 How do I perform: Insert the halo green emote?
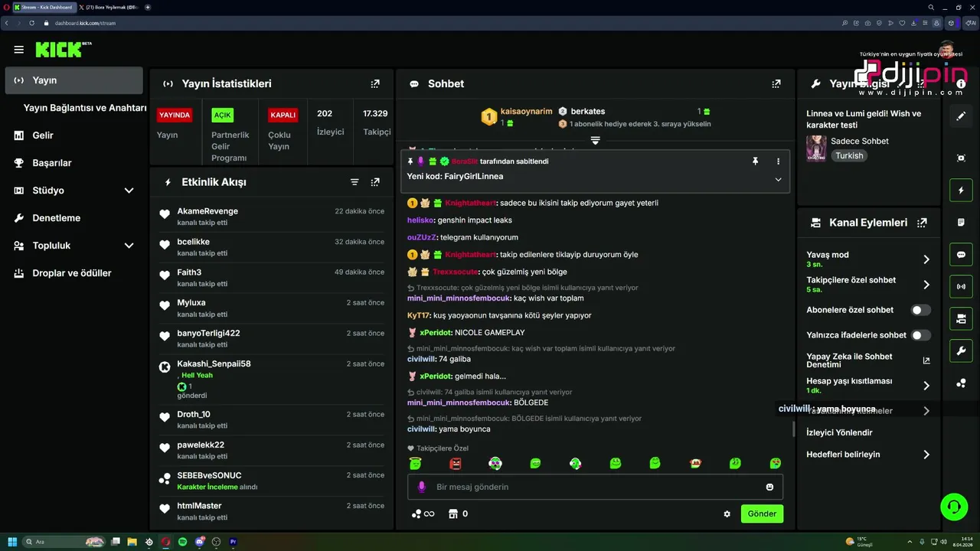click(x=416, y=463)
